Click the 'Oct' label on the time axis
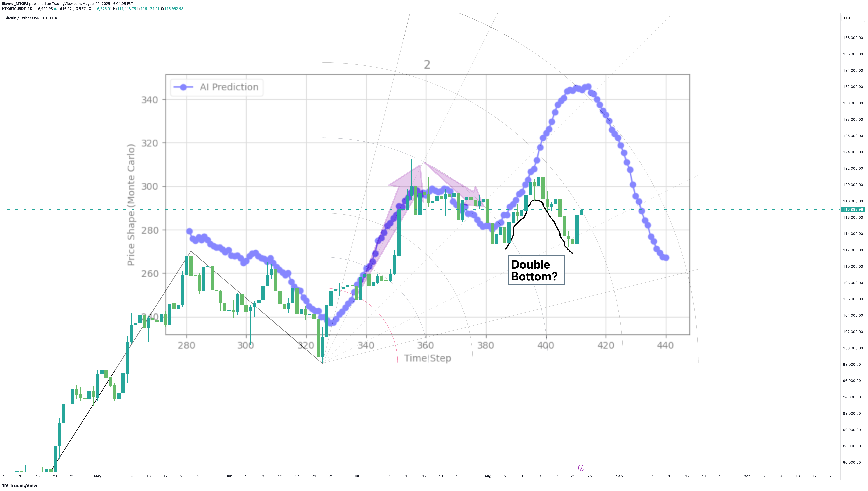Viewport: 868px width, 491px height. 747,476
